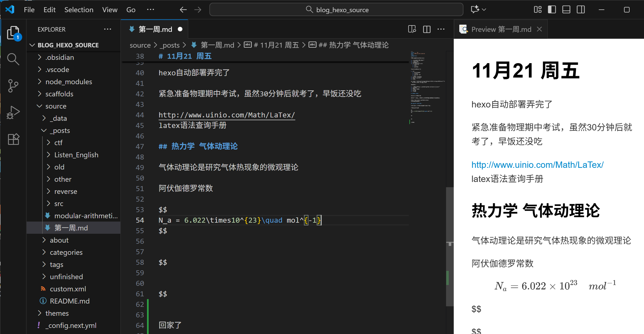Screen dimensions: 644x334
Task: Toggle the bottom panel visibility
Action: point(566,9)
